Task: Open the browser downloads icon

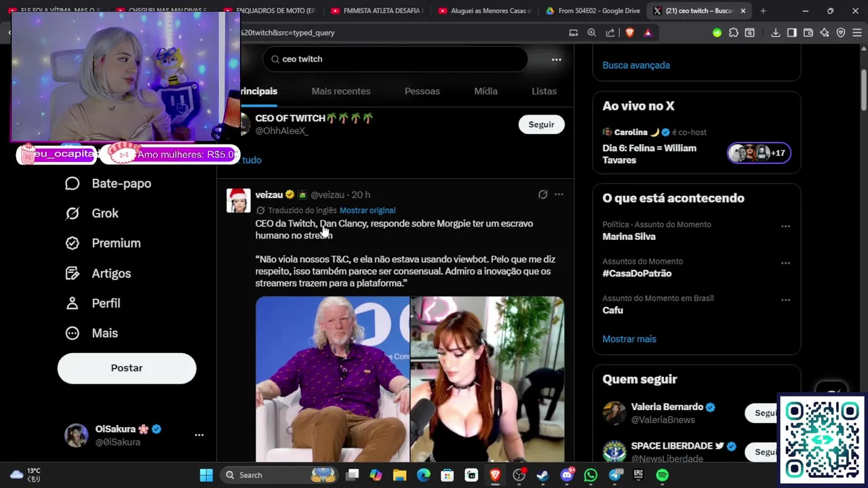Action: coord(775,33)
